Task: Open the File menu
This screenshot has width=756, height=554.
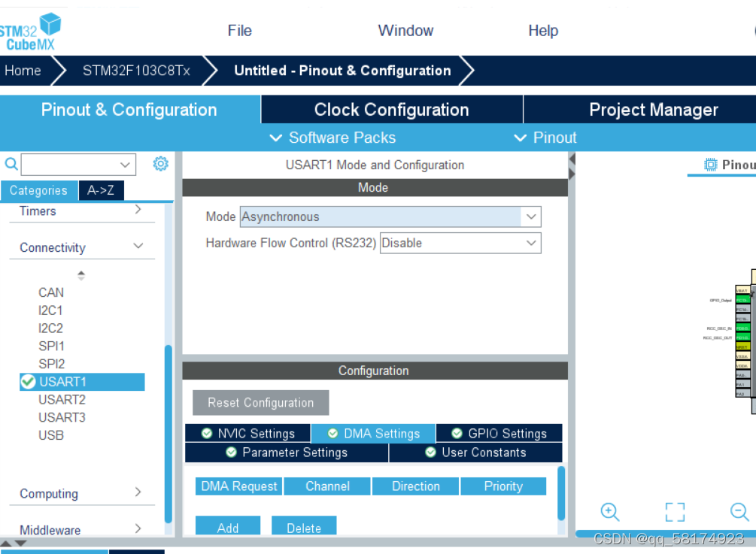Action: click(x=240, y=31)
